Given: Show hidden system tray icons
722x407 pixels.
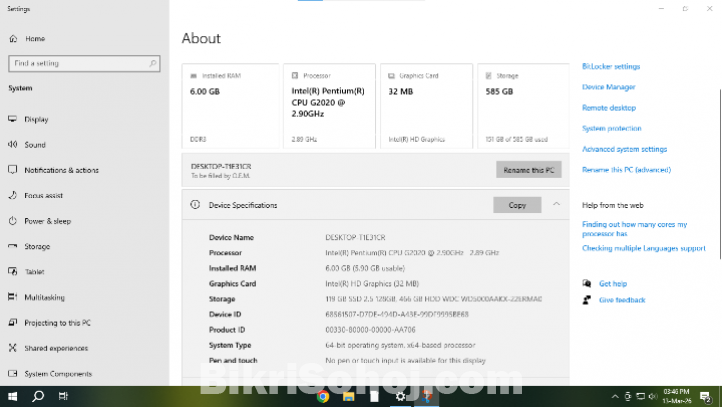Looking at the screenshot, I should pyautogui.click(x=613, y=396).
